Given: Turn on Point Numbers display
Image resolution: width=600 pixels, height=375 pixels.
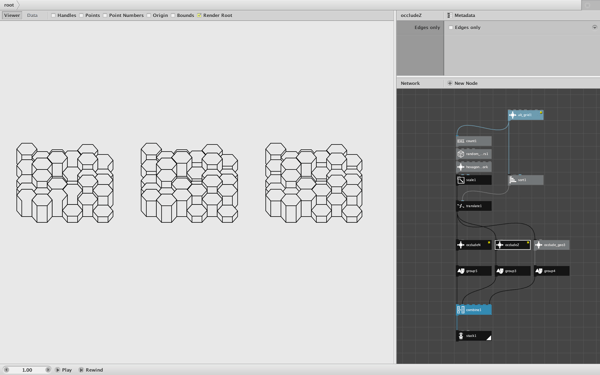Looking at the screenshot, I should coord(105,15).
